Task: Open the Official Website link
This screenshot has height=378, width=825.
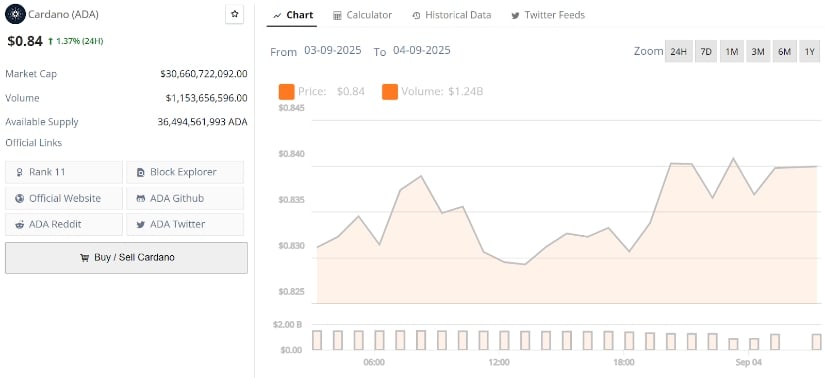Action: [x=64, y=198]
